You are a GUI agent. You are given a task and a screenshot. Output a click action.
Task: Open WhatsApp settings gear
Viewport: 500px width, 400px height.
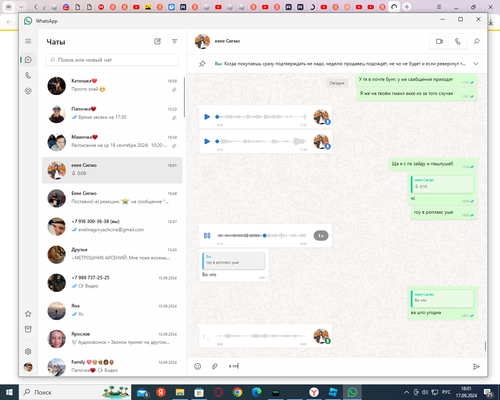click(28, 351)
